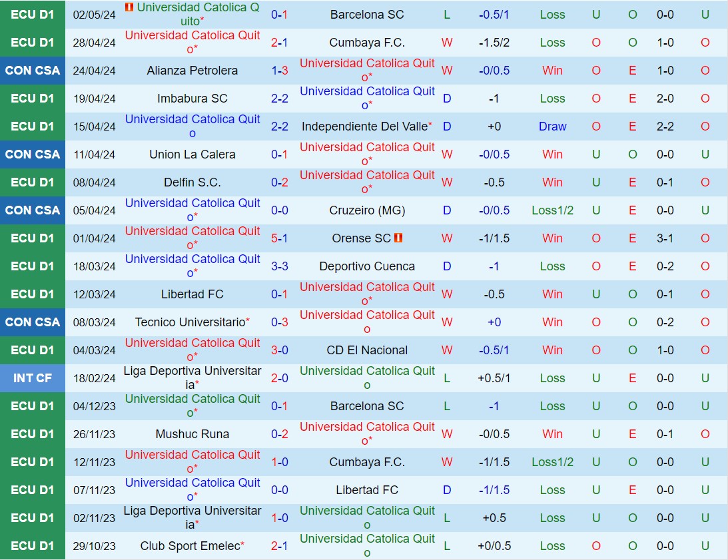Click the 2-2 half-time score of the 15/04/24 row
The image size is (728, 560).
point(665,127)
